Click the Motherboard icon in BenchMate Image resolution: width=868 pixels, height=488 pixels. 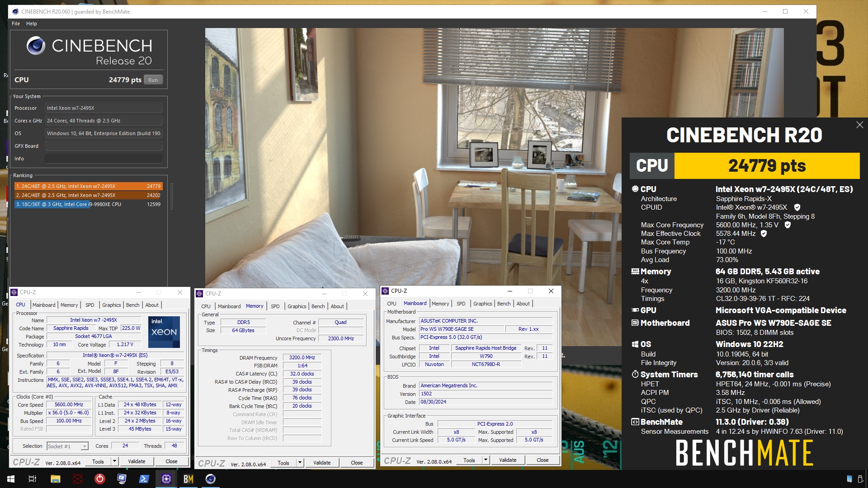(x=635, y=323)
